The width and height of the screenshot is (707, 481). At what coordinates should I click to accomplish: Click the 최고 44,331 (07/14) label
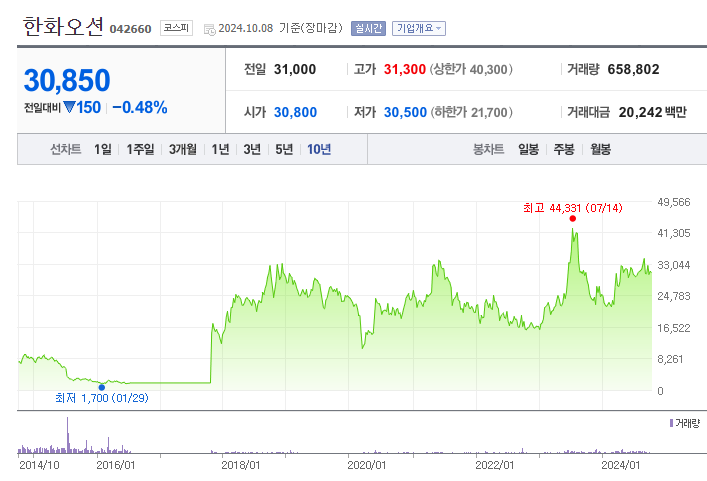573,208
